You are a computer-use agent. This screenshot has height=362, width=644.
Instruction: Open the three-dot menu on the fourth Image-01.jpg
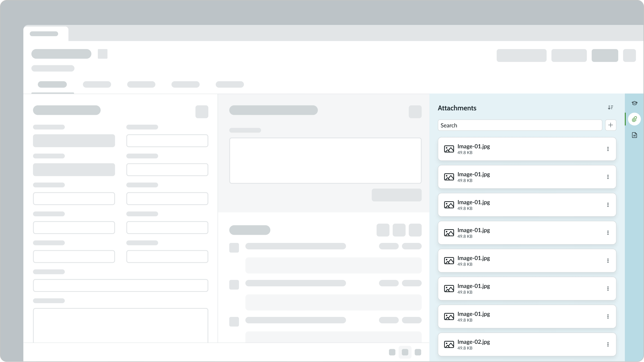click(x=608, y=233)
